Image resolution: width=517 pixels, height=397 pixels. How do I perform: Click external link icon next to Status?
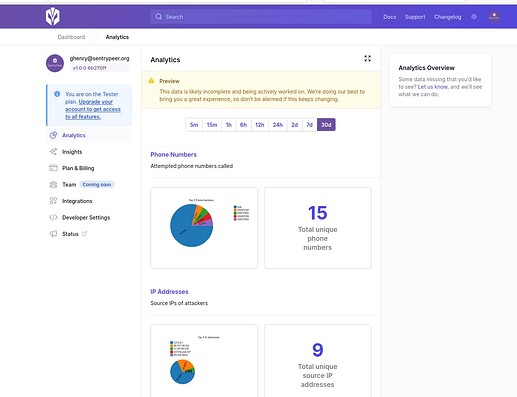click(x=84, y=234)
